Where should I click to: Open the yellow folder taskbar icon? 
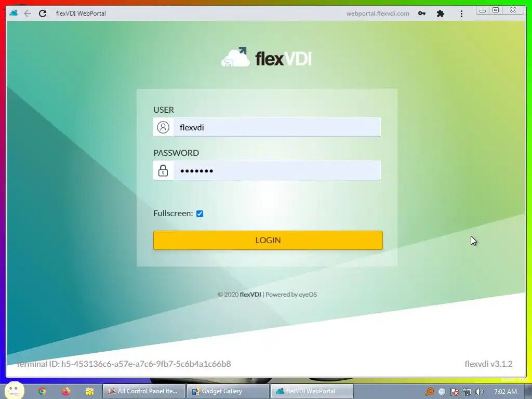[89, 391]
